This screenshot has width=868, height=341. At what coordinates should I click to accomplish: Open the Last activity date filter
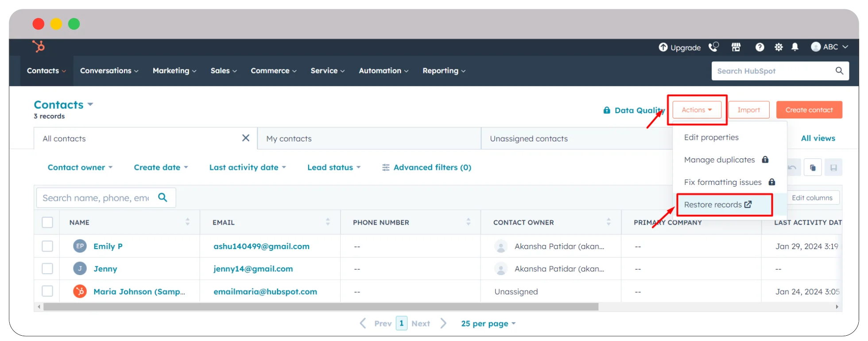248,167
